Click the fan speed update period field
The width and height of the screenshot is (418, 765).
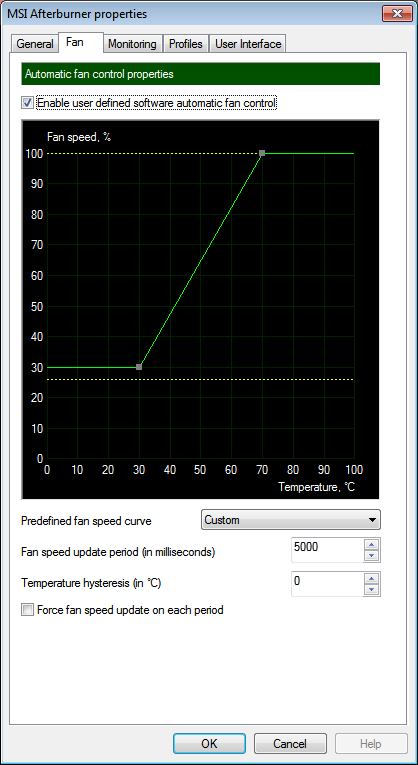click(327, 550)
